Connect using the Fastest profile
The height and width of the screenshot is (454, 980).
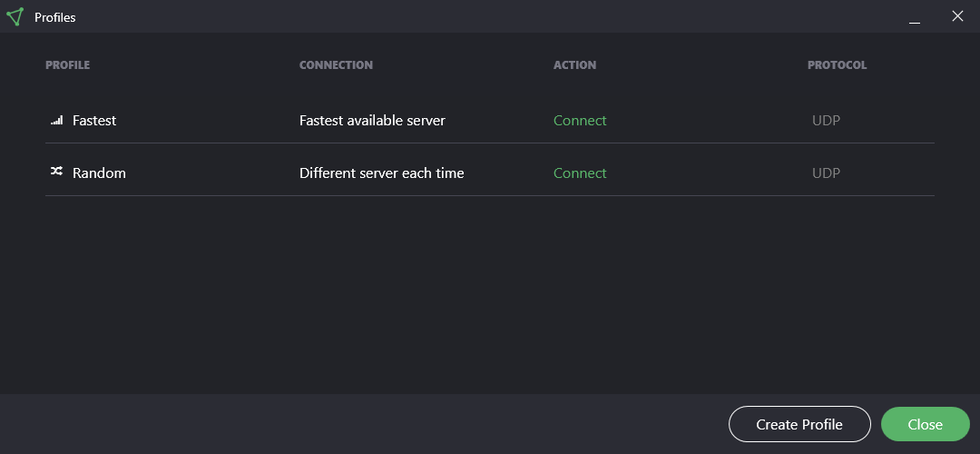tap(580, 120)
